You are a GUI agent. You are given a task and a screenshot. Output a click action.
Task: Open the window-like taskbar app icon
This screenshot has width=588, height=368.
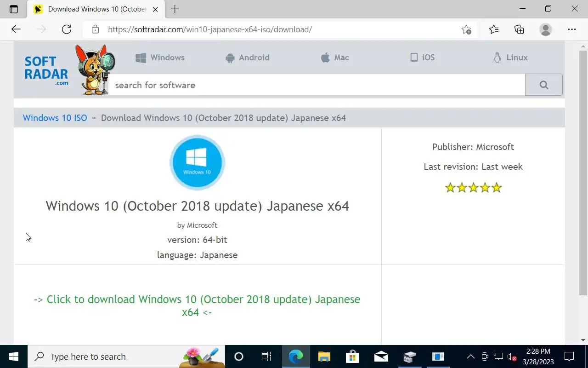tap(438, 356)
